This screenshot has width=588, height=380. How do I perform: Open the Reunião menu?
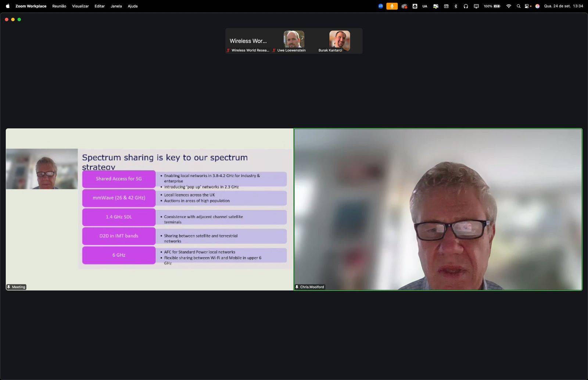(59, 6)
